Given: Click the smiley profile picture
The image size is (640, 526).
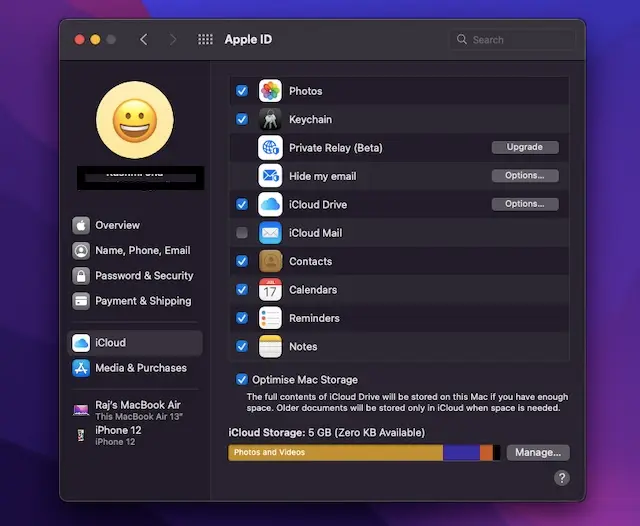Looking at the screenshot, I should click(135, 120).
